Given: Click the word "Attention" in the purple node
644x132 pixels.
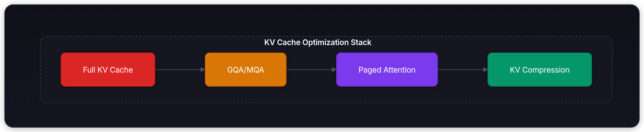Looking at the screenshot, I should (x=399, y=70).
